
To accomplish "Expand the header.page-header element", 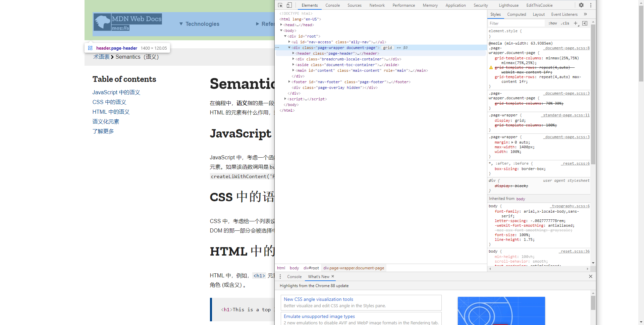I will [293, 53].
